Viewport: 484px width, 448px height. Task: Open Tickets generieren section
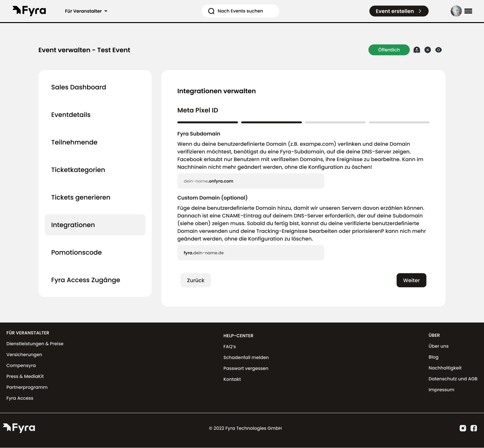pos(95,197)
